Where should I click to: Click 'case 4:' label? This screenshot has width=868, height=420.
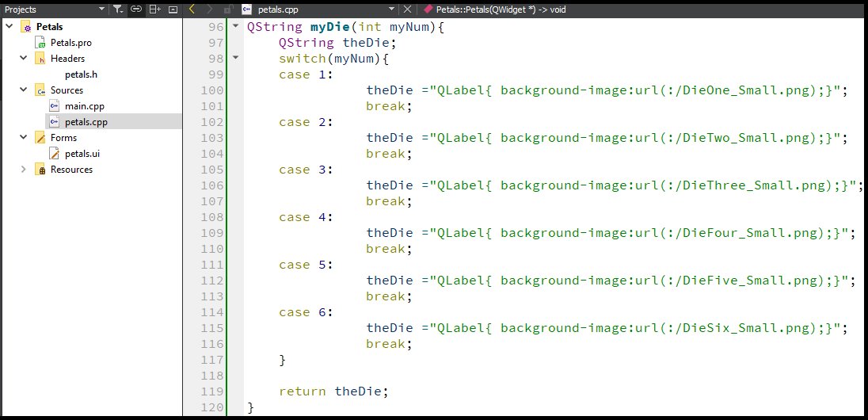[x=306, y=216]
